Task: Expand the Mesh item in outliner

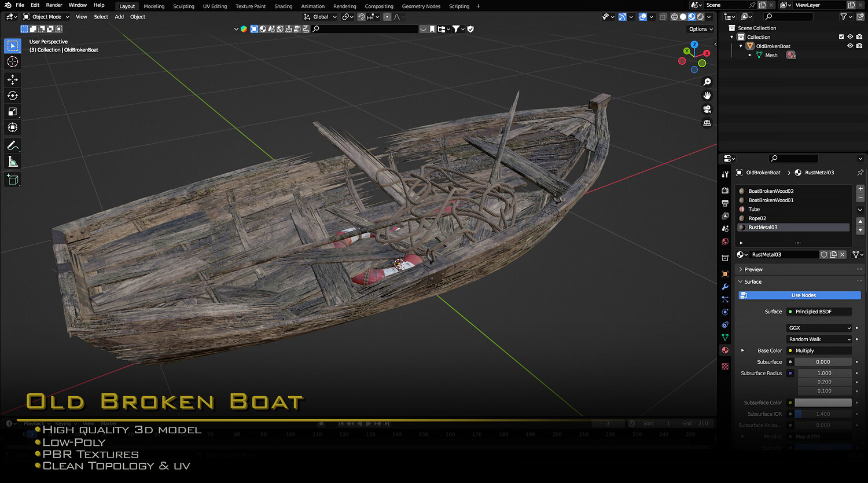Action: (x=750, y=55)
